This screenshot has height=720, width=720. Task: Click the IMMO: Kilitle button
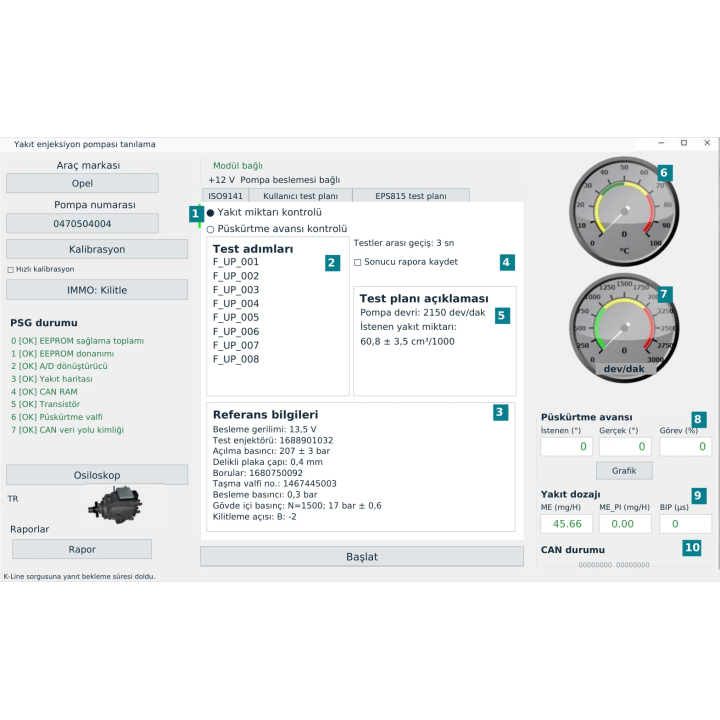coord(97,290)
